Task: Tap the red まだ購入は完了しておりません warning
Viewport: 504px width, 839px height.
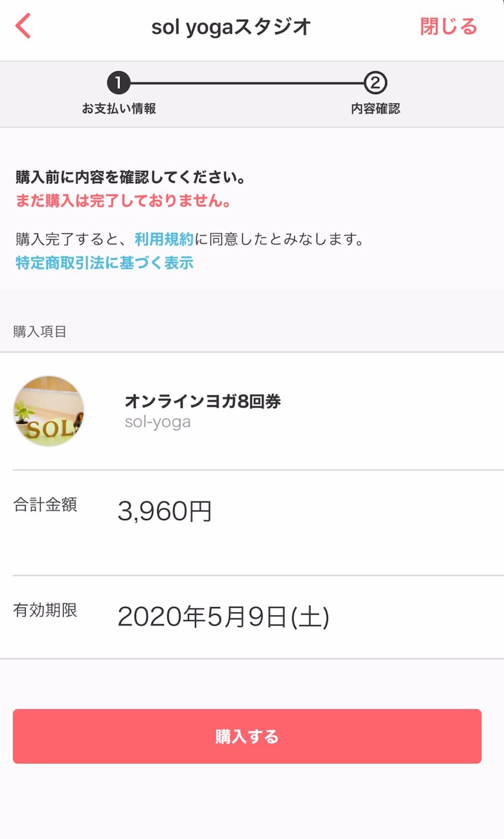Action: pyautogui.click(x=124, y=201)
